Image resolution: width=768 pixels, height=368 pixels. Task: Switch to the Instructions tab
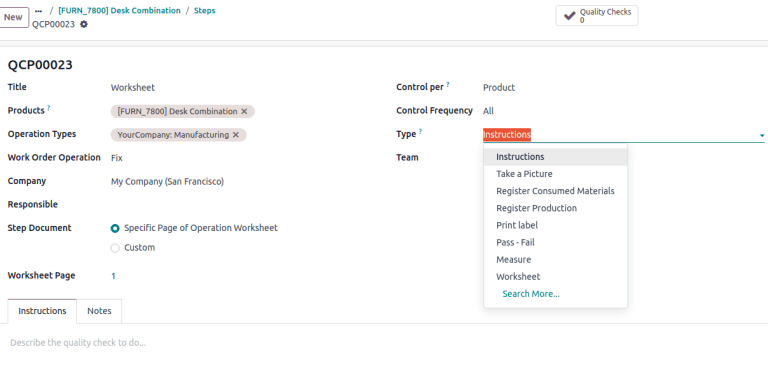coord(42,311)
